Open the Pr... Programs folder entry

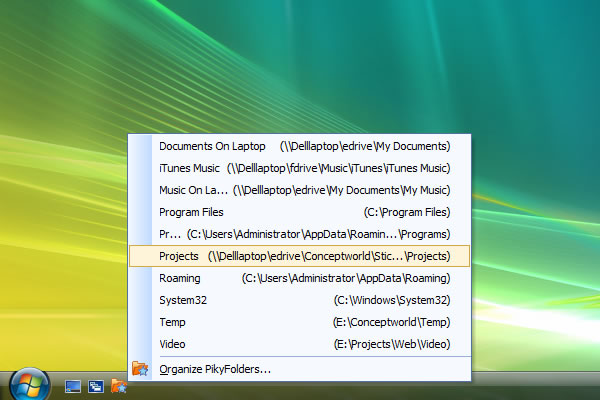pos(300,234)
